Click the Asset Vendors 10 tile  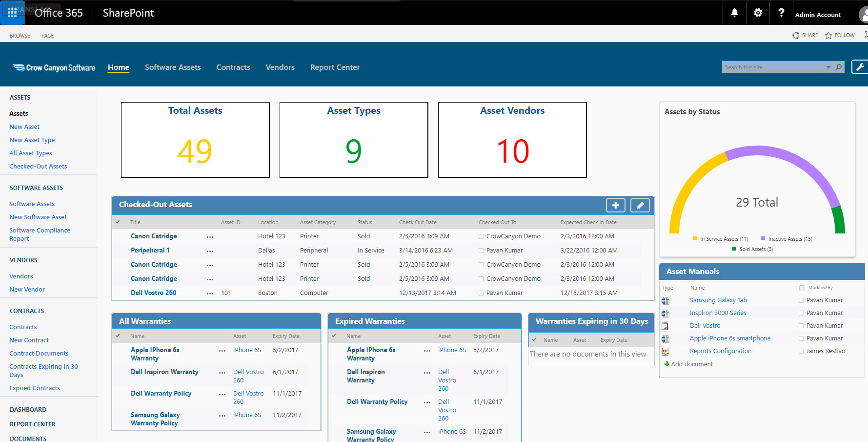click(512, 140)
